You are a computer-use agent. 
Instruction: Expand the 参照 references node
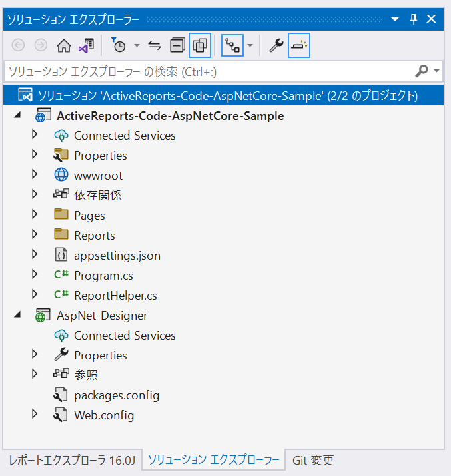tap(35, 374)
